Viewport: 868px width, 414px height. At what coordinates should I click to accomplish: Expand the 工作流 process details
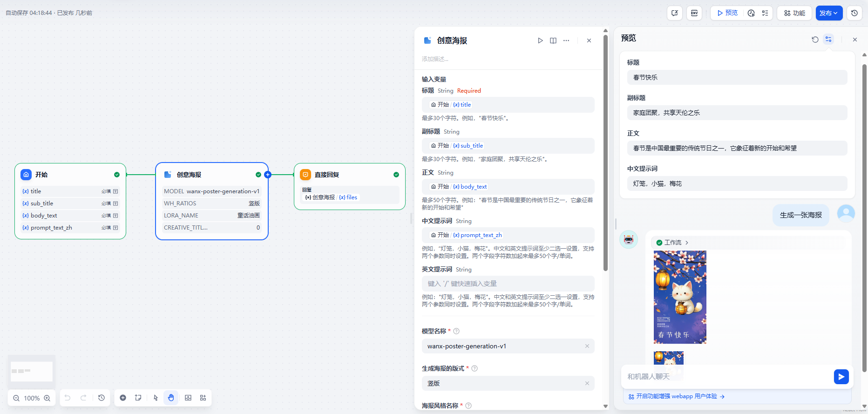(672, 243)
